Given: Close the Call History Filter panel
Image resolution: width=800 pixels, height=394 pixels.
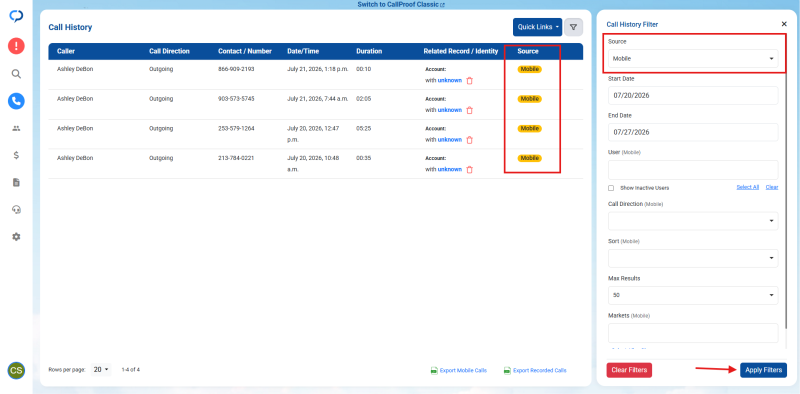Looking at the screenshot, I should point(784,24).
